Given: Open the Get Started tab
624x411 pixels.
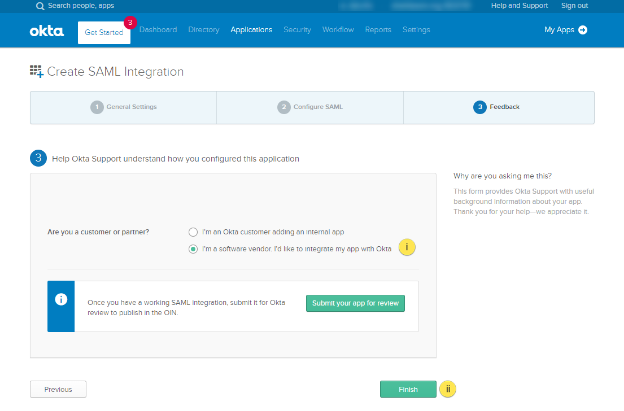Looking at the screenshot, I should (104, 32).
